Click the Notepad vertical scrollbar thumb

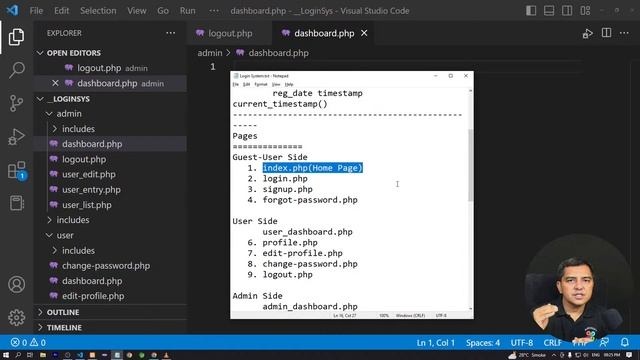click(x=471, y=165)
